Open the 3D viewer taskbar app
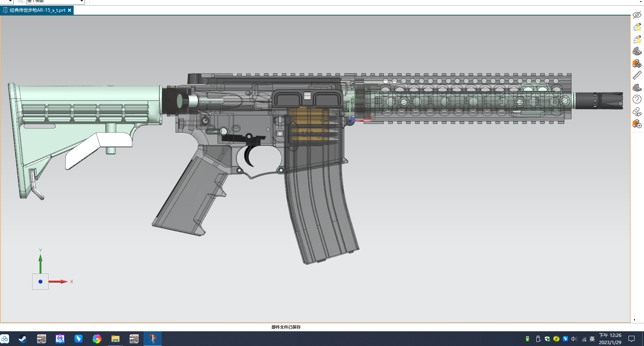Screen dimensions: 644x346 [60, 339]
